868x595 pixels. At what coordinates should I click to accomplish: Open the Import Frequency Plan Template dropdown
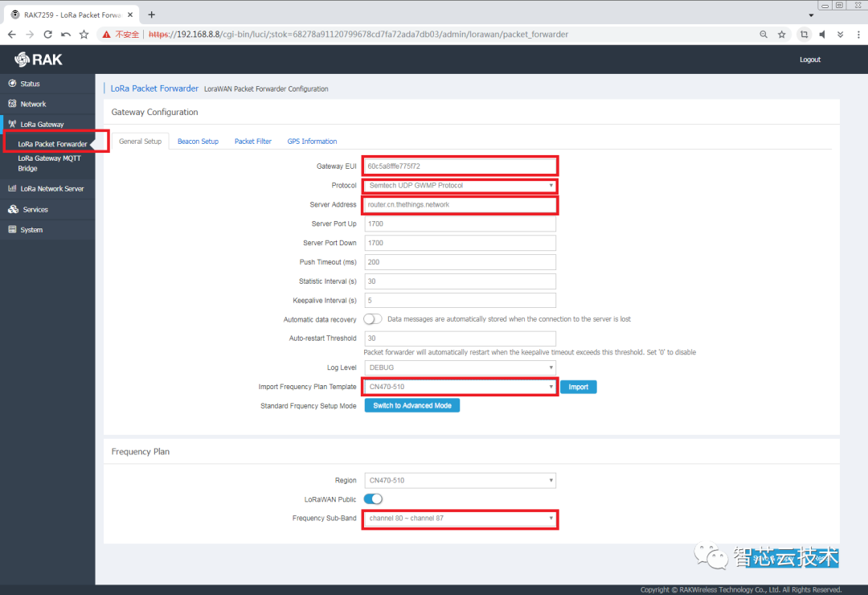tap(460, 387)
